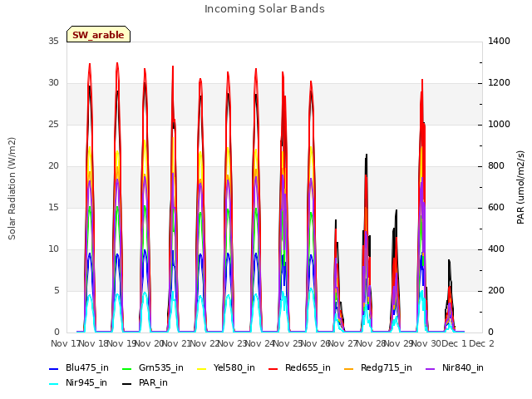The width and height of the screenshot is (532, 399).
Task: Click the PAR (umol/m2/s) axis label
Action: coord(520,187)
